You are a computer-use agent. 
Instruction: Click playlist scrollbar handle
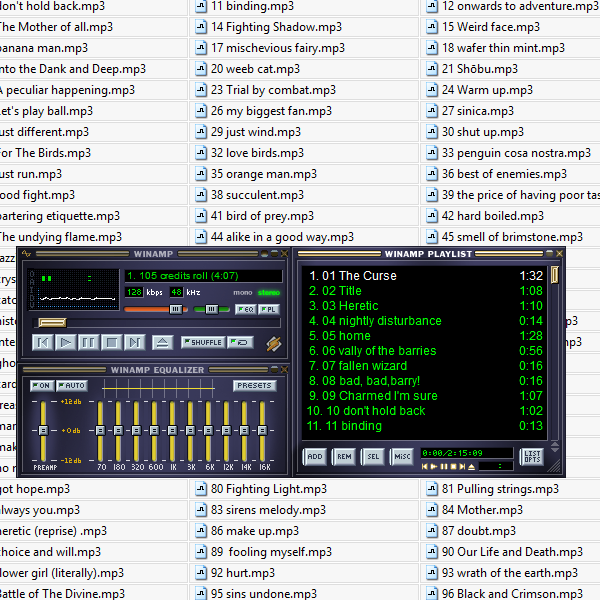coord(554,275)
